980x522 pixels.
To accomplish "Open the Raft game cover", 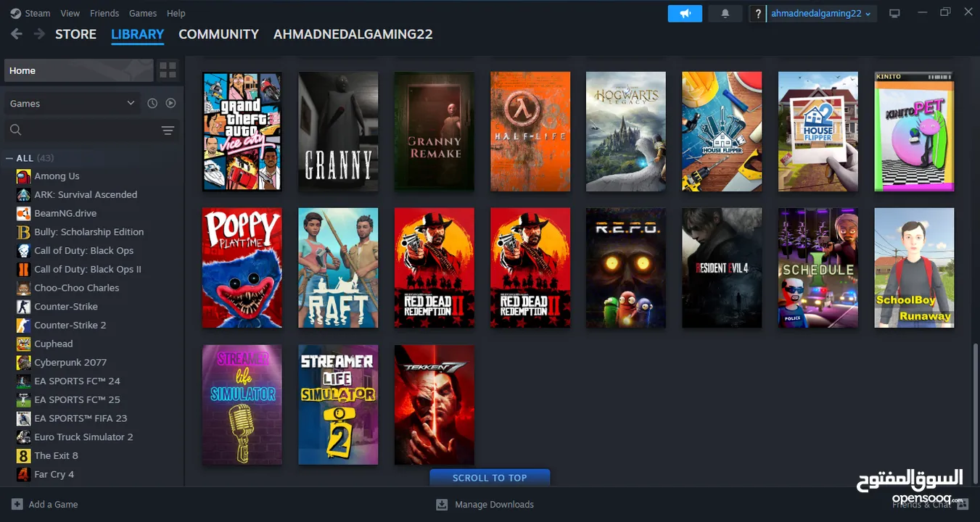I will (x=338, y=268).
